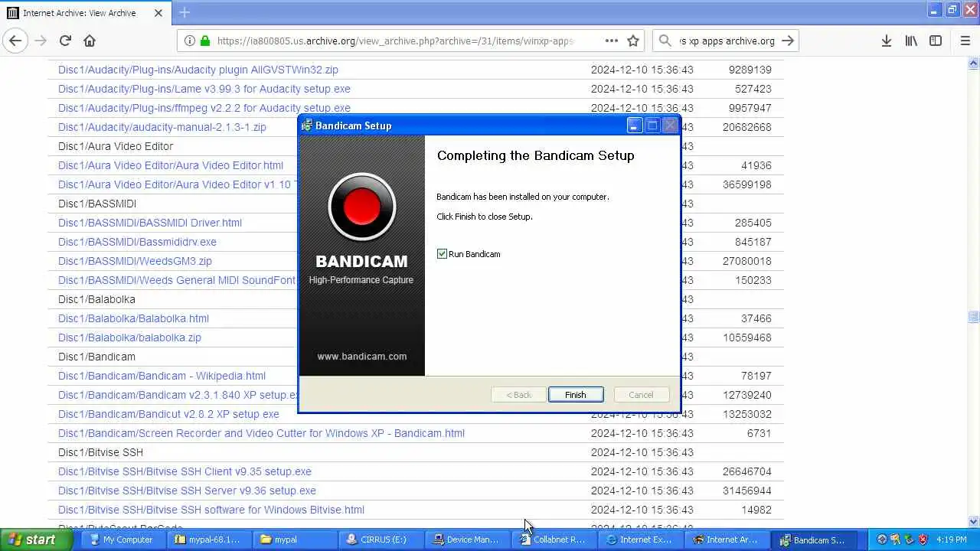The width and height of the screenshot is (980, 551).
Task: Submit search with arrow button
Action: pos(788,41)
